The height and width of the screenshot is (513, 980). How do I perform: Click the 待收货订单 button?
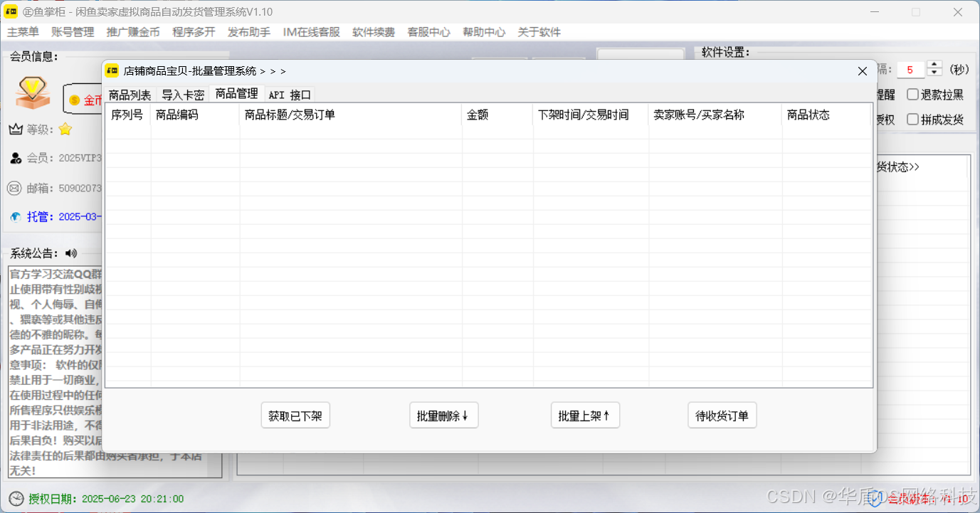pyautogui.click(x=722, y=416)
